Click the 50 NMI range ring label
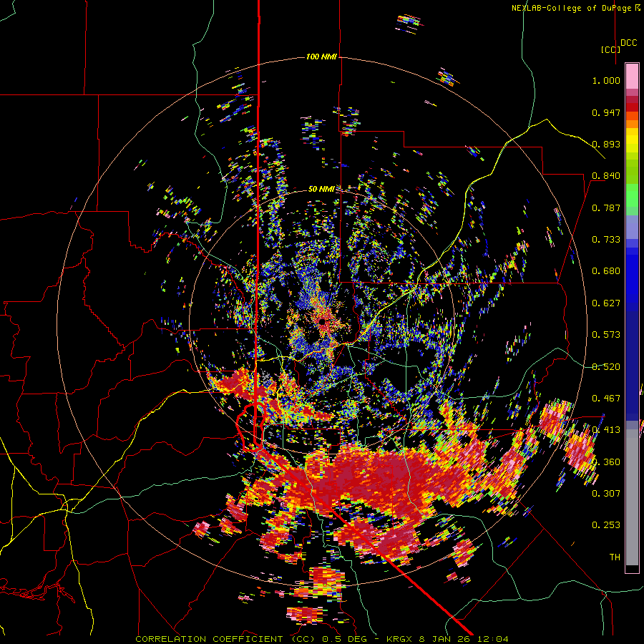This screenshot has width=644, height=644. click(x=321, y=190)
